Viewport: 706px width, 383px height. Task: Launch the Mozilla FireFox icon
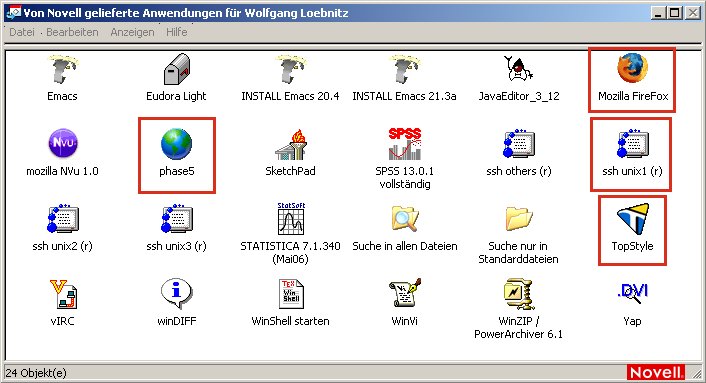632,68
